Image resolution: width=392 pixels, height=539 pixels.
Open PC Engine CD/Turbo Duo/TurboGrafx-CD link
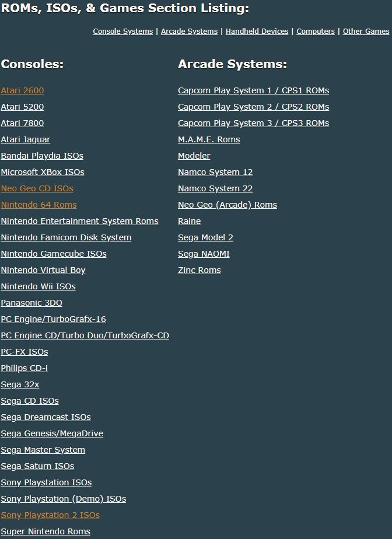(85, 335)
